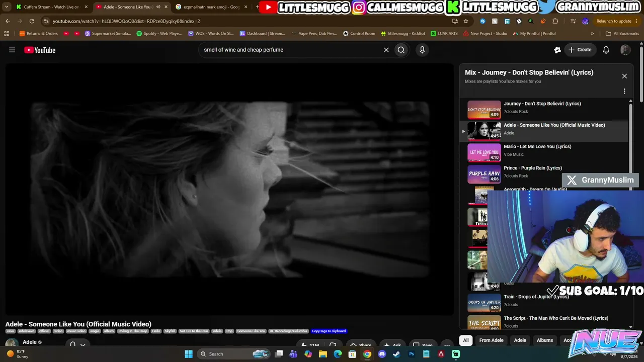The width and height of the screenshot is (644, 362).
Task: Click the Windows taskbar Search box
Action: pyautogui.click(x=234, y=354)
